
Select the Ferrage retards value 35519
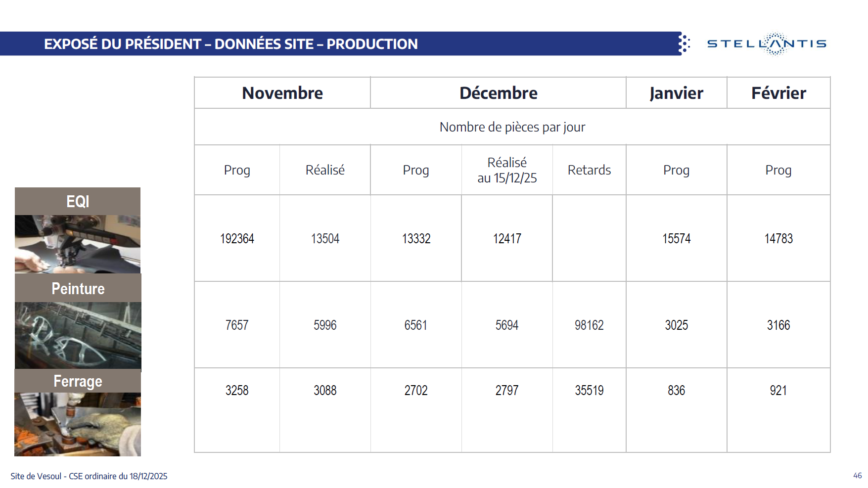(589, 391)
